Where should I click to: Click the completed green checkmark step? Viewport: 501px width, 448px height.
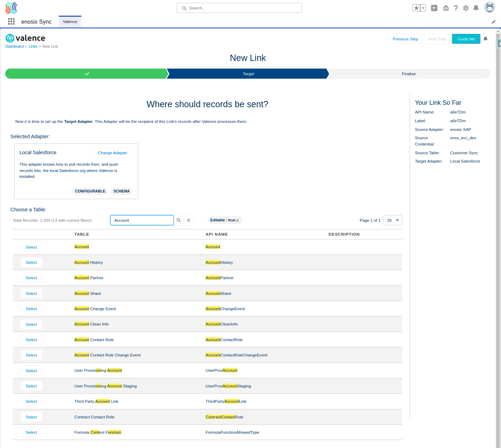87,74
